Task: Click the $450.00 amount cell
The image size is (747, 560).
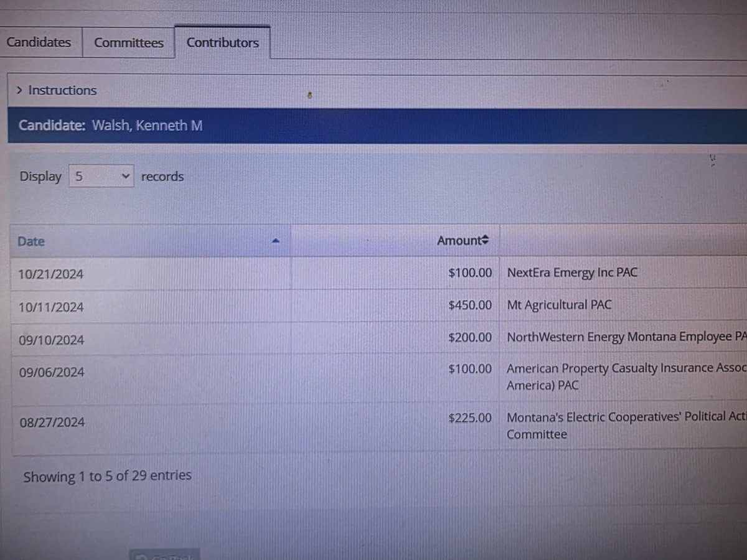Action: [x=470, y=304]
